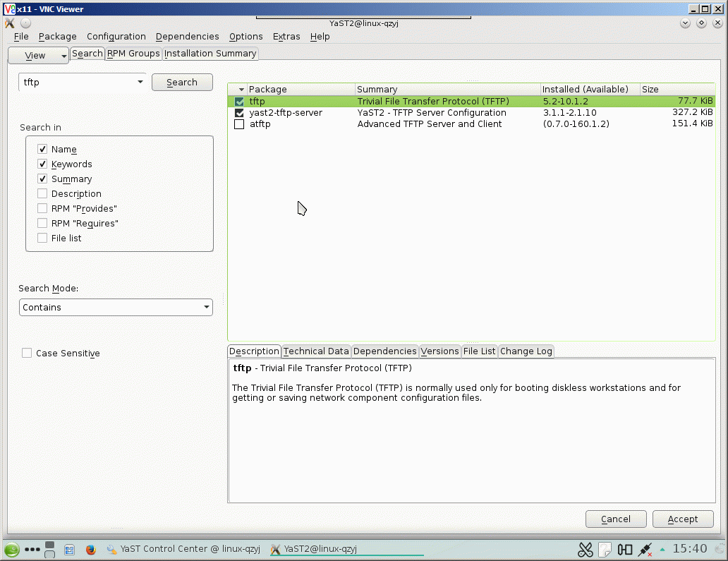Mark the atftp package for installation
The image size is (728, 561).
point(239,124)
